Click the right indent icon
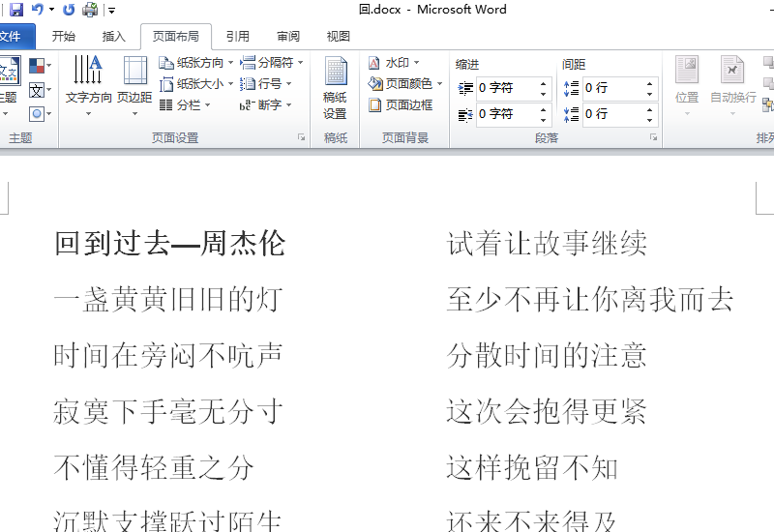 tap(465, 114)
